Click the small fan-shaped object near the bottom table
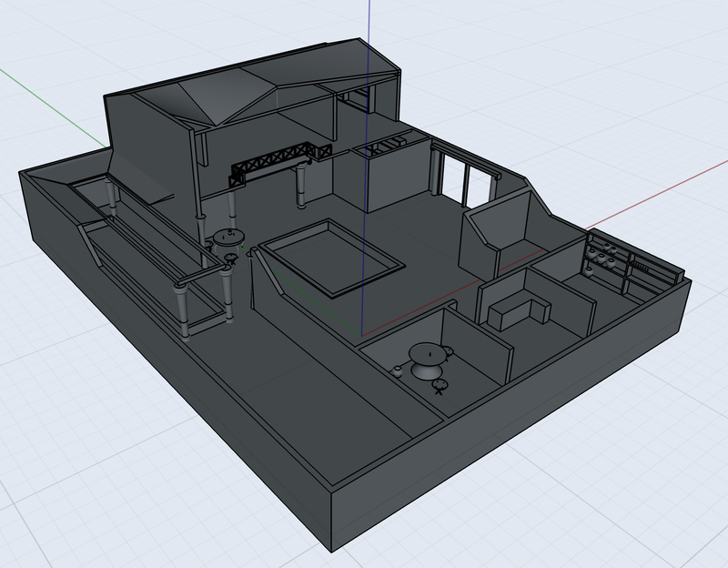 click(441, 387)
